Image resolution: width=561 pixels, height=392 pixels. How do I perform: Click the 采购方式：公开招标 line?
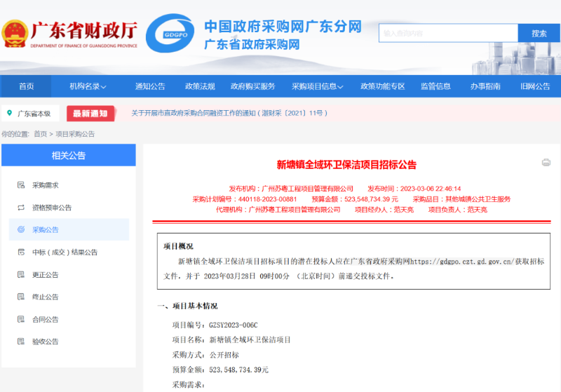coord(205,355)
